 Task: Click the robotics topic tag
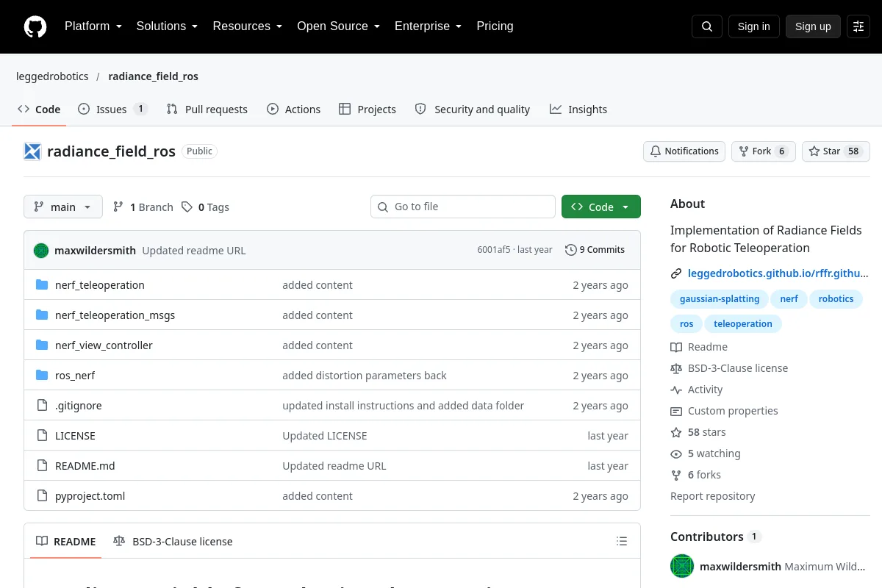[836, 299]
